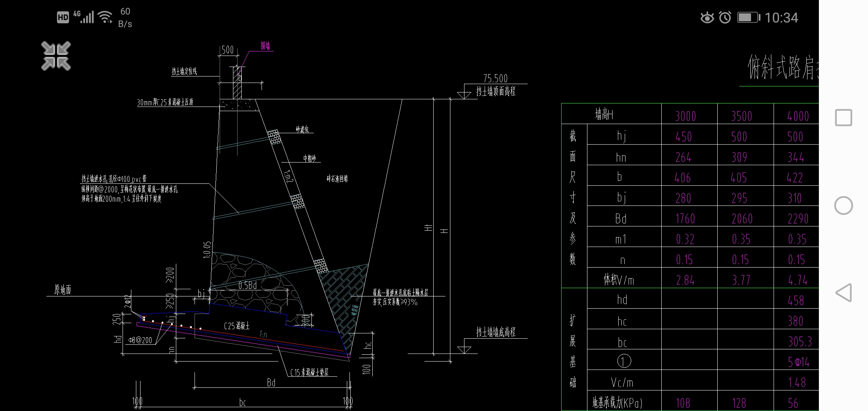Tap the battery level icon
This screenshot has width=868, height=411.
748,18
